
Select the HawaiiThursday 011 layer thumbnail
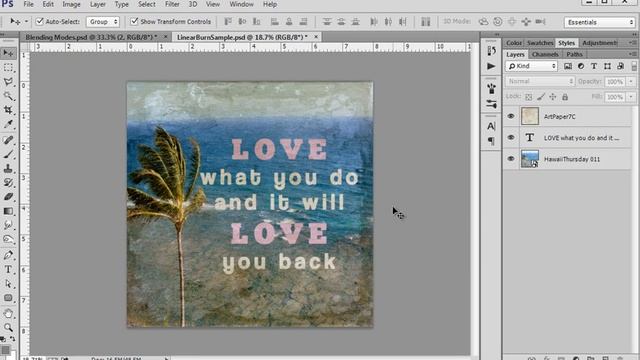[530, 159]
